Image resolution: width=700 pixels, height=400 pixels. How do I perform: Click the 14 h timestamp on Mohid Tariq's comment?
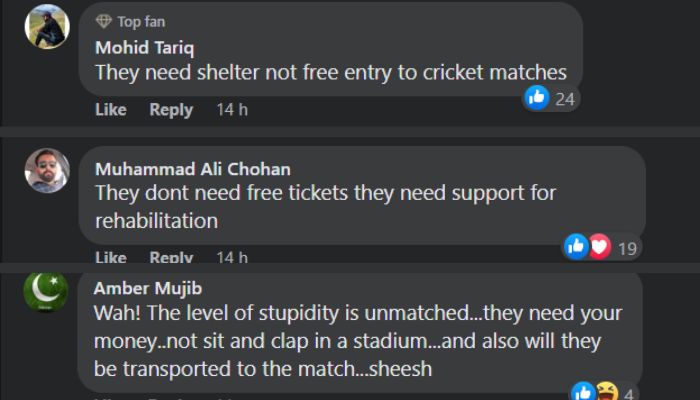(232, 110)
